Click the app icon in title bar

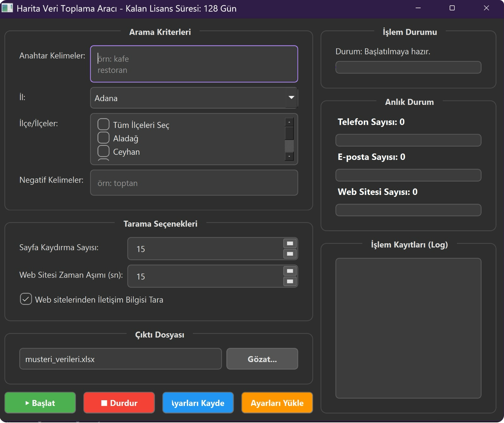tap(7, 8)
